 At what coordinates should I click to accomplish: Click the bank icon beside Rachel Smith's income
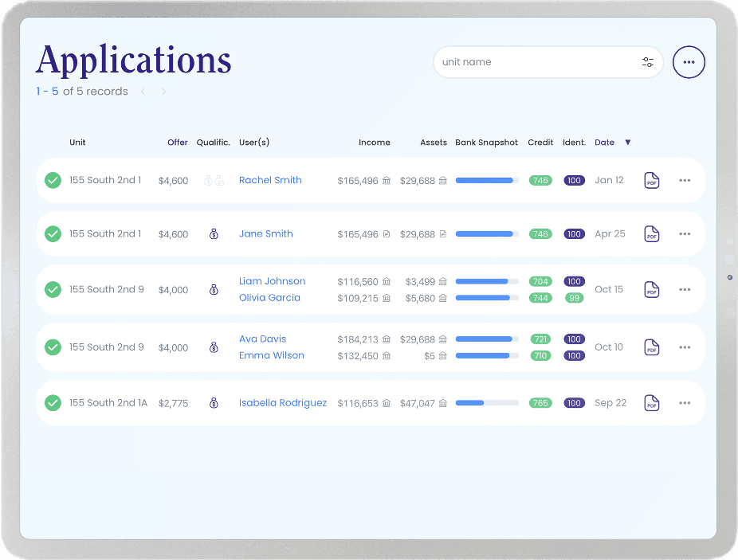387,180
